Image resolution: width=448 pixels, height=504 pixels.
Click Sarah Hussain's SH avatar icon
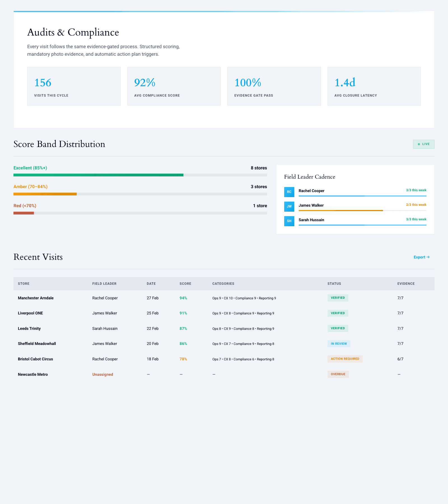(x=289, y=221)
